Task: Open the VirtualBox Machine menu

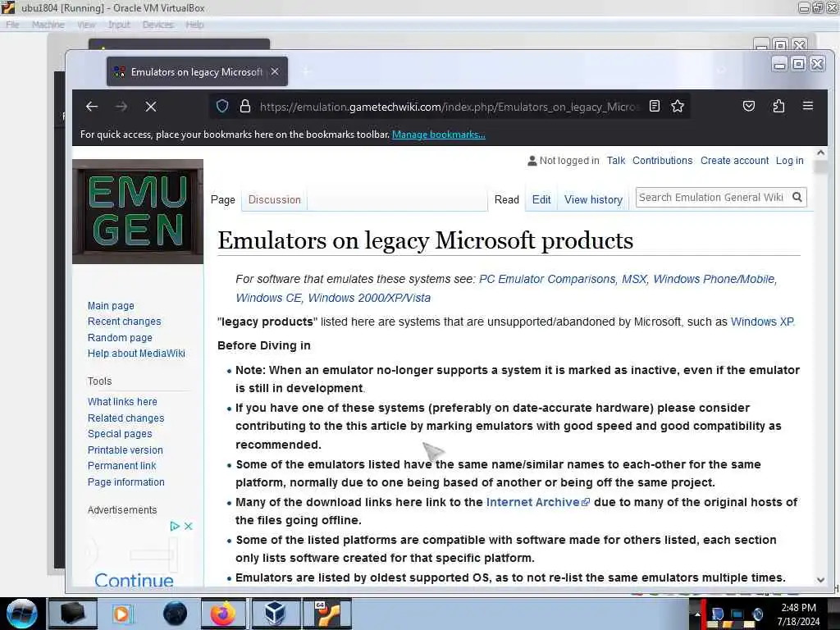Action: coord(48,25)
